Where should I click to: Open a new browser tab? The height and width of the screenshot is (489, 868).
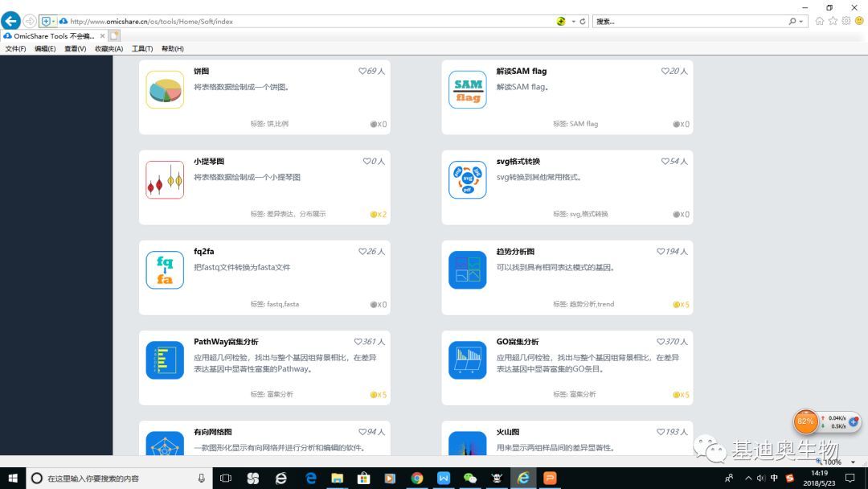(x=114, y=36)
